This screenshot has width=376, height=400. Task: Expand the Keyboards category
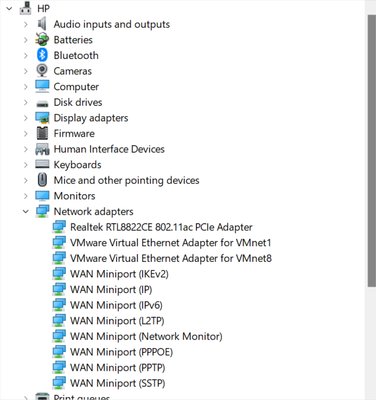click(26, 164)
